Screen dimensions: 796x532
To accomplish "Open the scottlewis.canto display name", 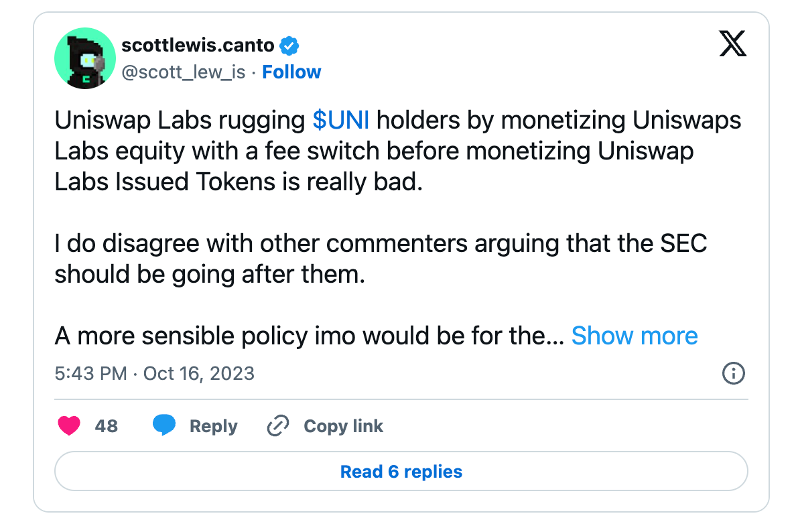I will pos(198,46).
